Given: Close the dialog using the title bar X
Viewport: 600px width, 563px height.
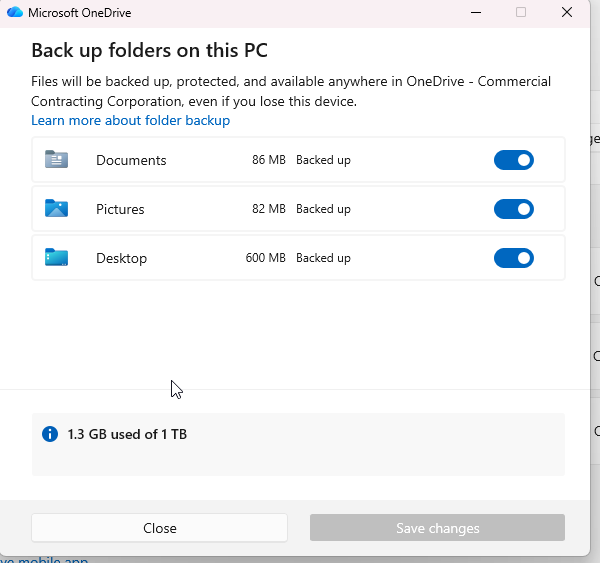Looking at the screenshot, I should (567, 13).
